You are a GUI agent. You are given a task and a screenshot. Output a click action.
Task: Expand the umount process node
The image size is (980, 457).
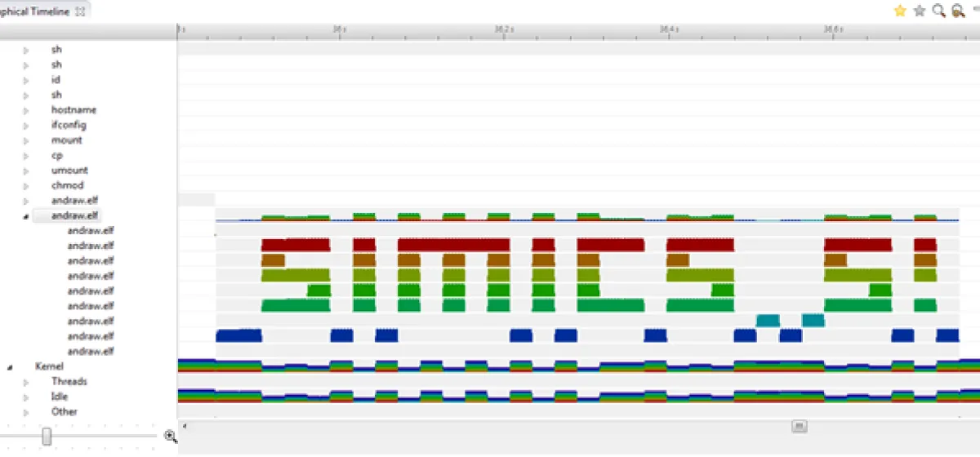tap(26, 171)
